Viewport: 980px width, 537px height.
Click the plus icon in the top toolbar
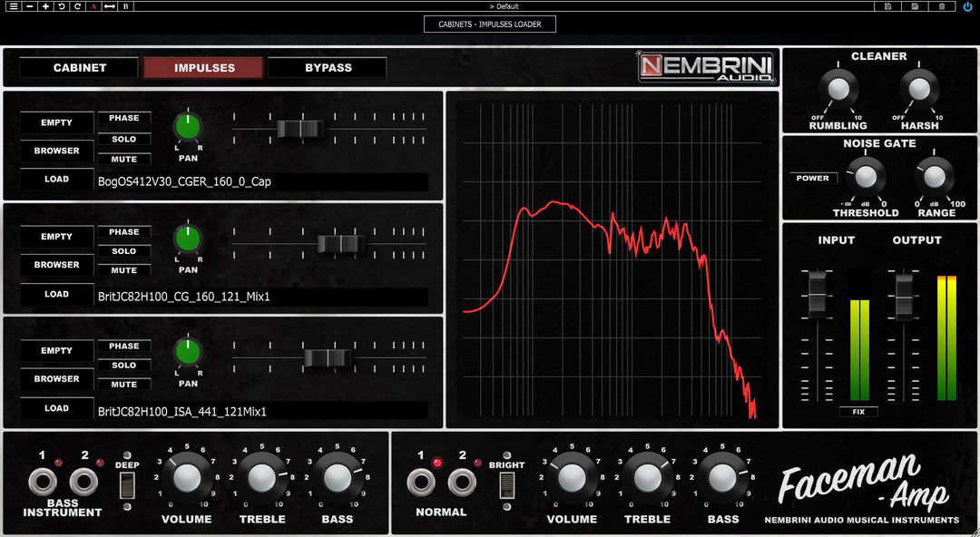45,6
